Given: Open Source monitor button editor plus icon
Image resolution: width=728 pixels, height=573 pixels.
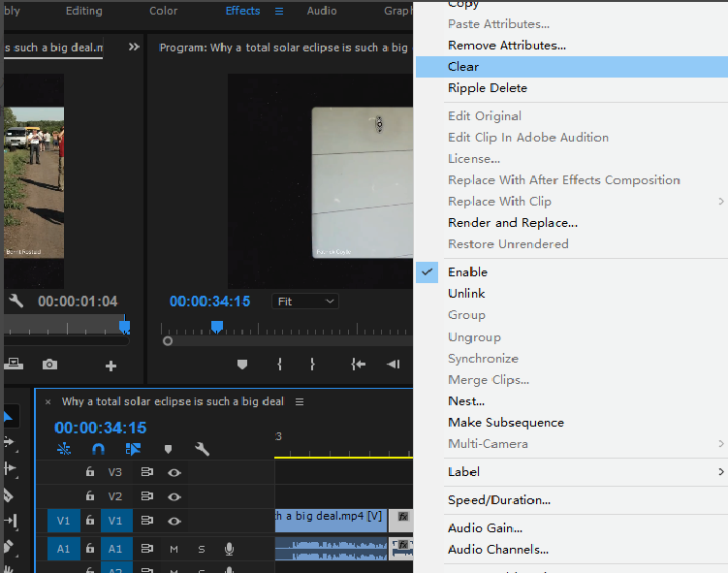Looking at the screenshot, I should click(x=111, y=366).
